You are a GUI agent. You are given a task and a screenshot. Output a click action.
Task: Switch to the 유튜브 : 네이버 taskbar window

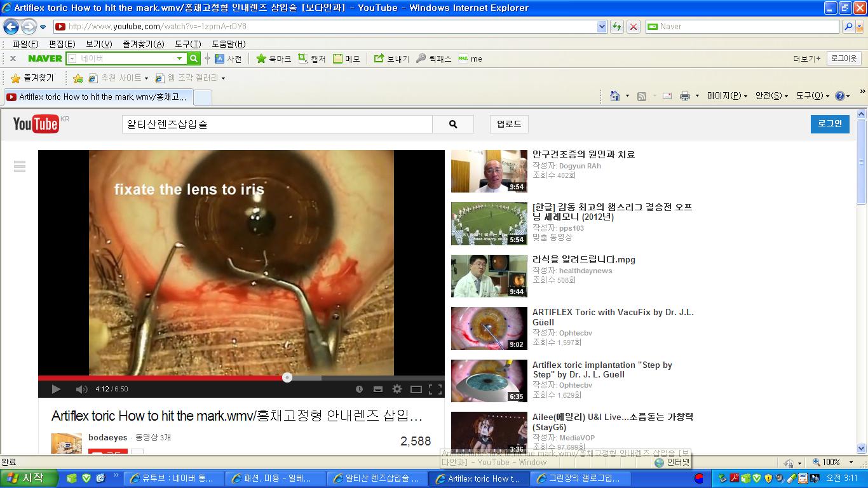click(173, 479)
